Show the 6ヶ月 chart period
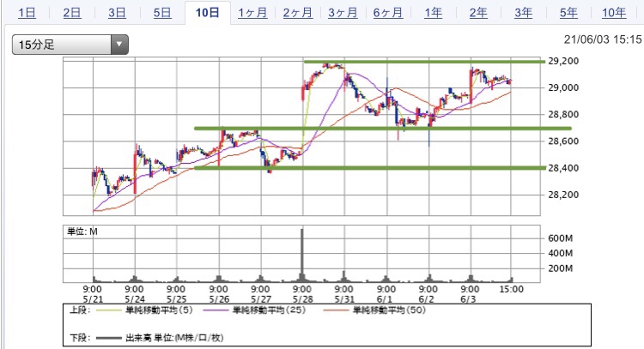Image resolution: width=644 pixels, height=349 pixels. click(388, 13)
